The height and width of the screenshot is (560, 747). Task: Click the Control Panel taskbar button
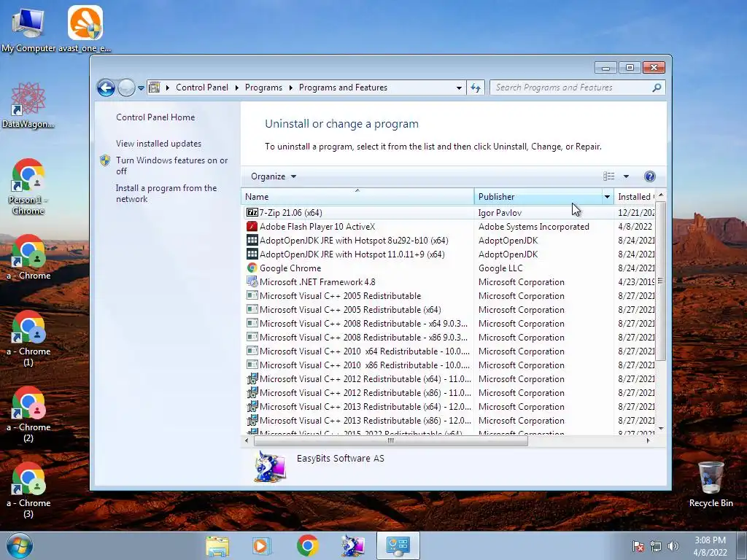pyautogui.click(x=398, y=545)
